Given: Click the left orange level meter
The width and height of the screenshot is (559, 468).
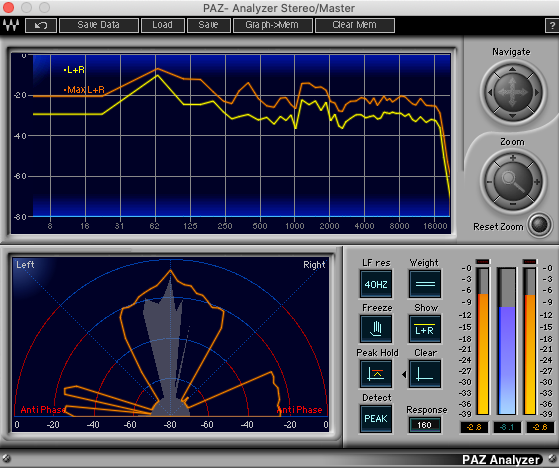Looking at the screenshot, I should pyautogui.click(x=483, y=341).
